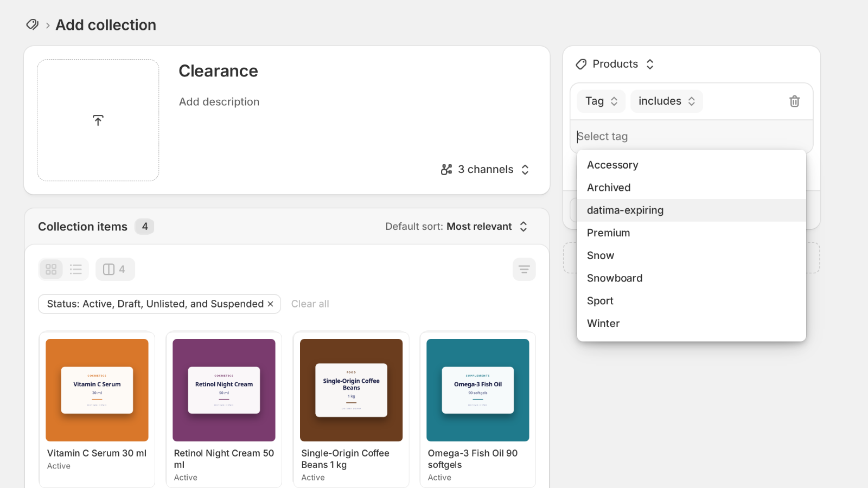Open the 3 channels selector

pyautogui.click(x=485, y=170)
